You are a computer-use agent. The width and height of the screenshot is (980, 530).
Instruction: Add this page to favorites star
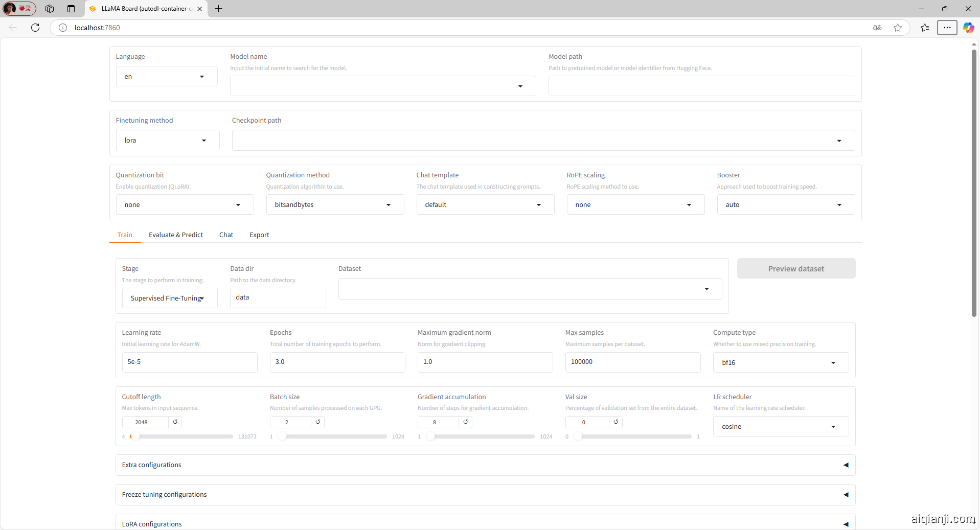coord(898,28)
